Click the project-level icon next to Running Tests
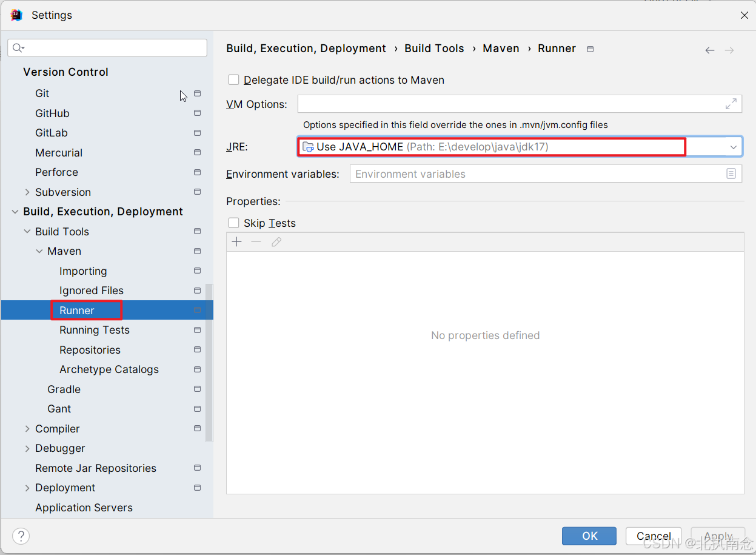 click(197, 330)
